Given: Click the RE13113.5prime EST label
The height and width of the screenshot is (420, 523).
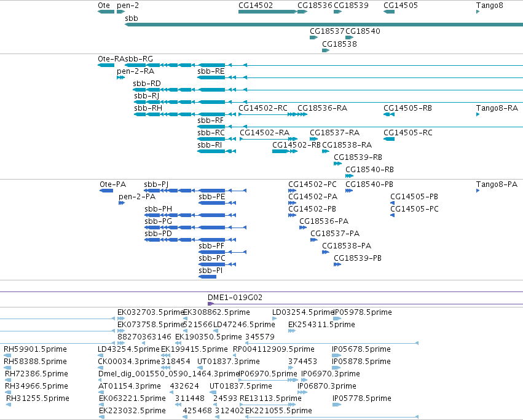Looking at the screenshot, I should 270,398.
